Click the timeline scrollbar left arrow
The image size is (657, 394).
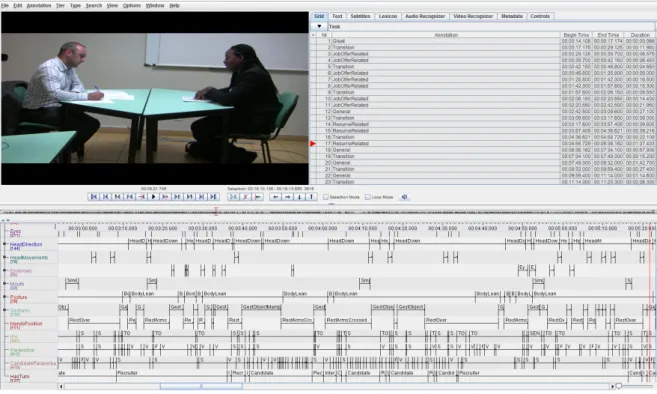point(61,386)
